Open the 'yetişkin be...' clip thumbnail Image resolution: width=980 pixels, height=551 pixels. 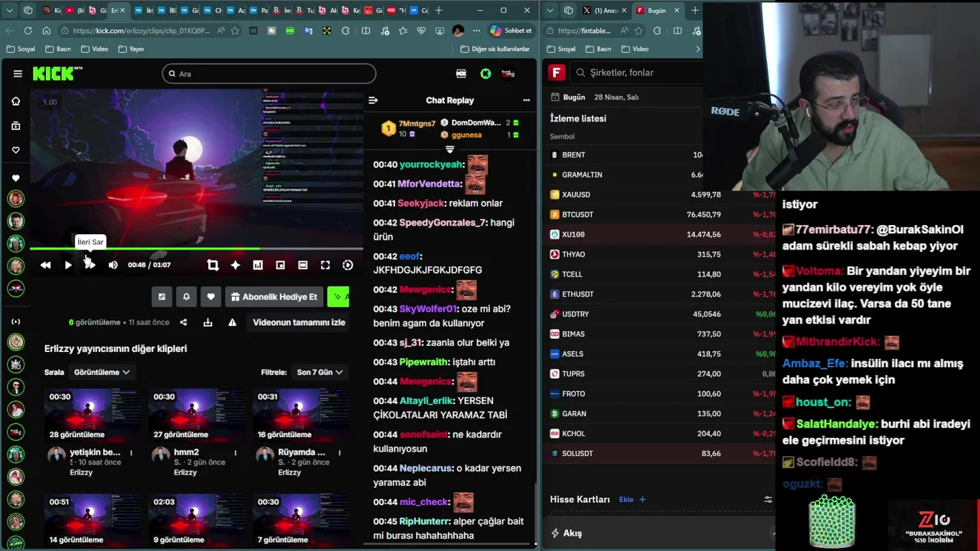[93, 415]
